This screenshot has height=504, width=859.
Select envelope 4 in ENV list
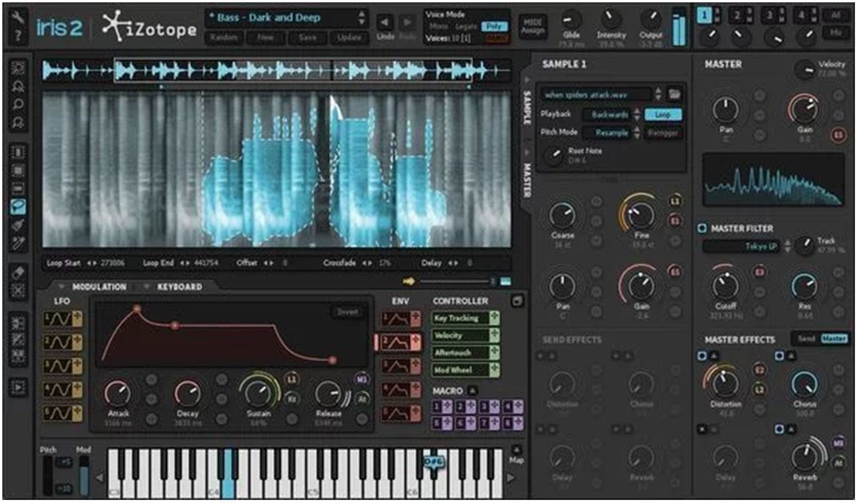(x=395, y=390)
